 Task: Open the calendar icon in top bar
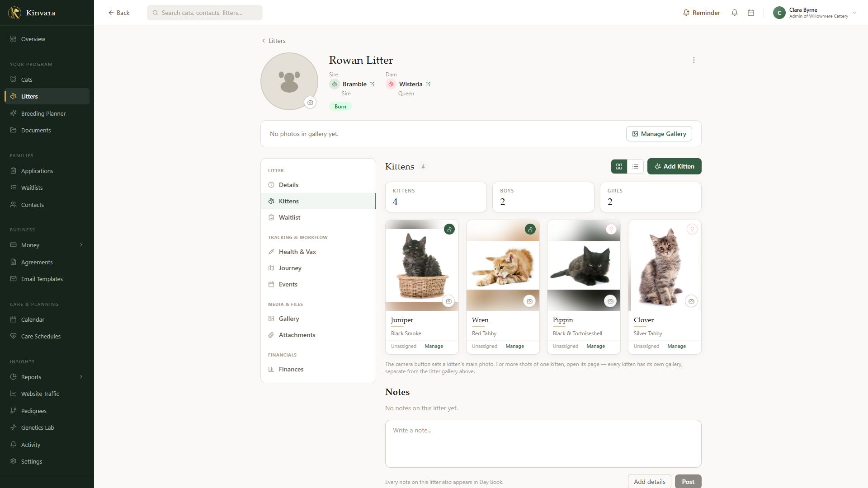pos(751,13)
